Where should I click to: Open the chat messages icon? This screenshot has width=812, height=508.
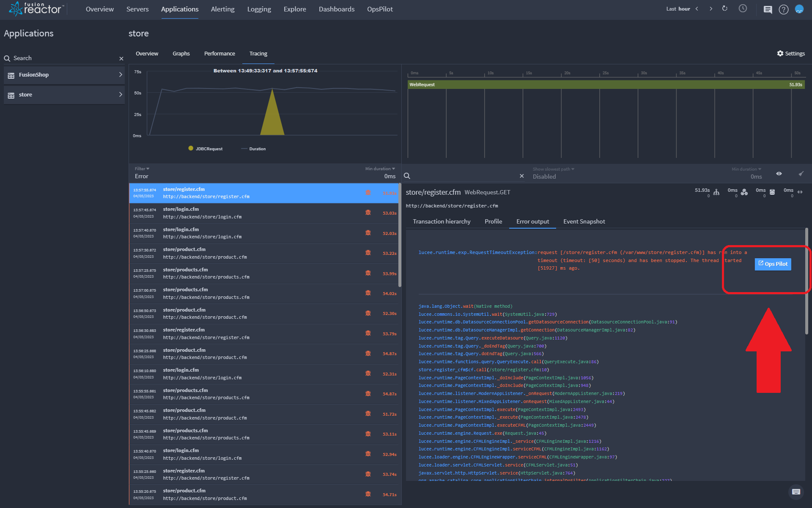click(768, 9)
